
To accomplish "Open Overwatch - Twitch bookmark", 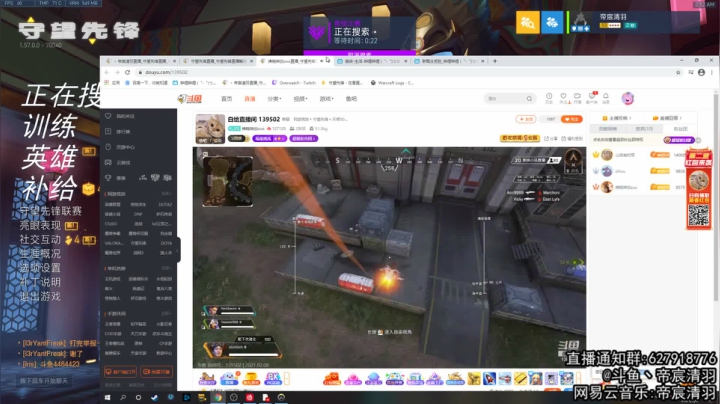I will [293, 83].
